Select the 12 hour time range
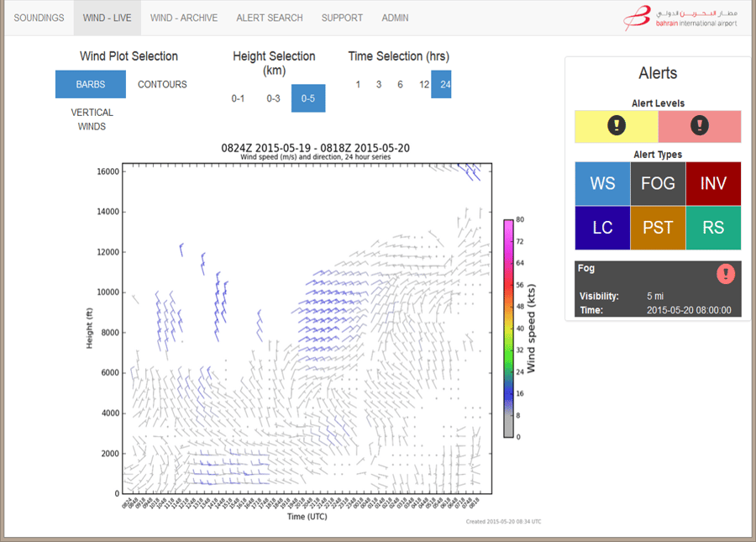756x542 pixels. [x=424, y=85]
